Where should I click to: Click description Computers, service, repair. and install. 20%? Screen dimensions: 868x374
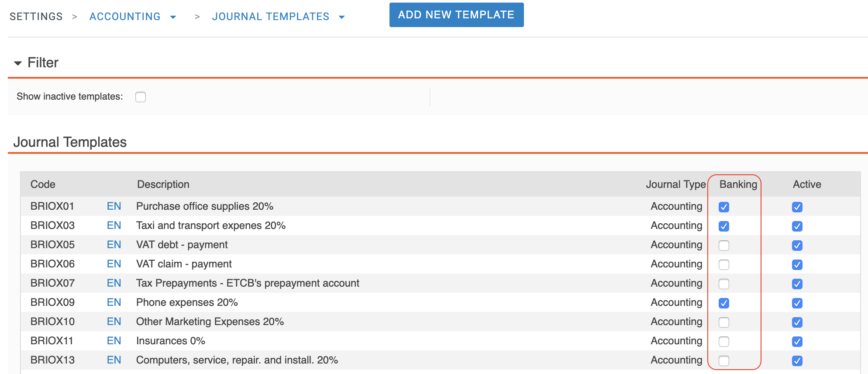coord(237,360)
